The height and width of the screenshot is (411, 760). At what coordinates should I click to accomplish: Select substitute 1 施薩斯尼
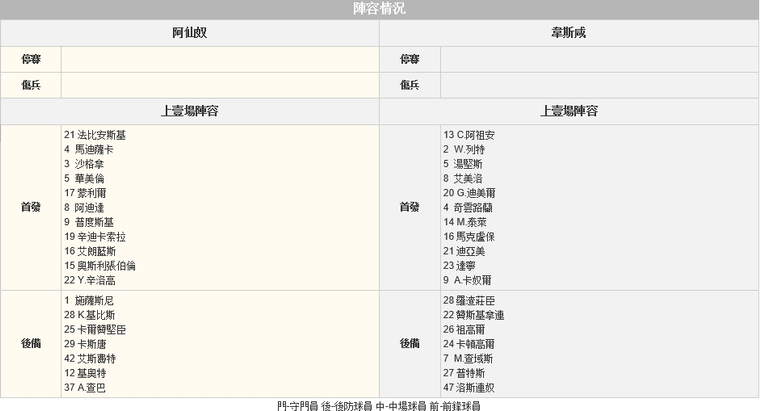point(89,301)
